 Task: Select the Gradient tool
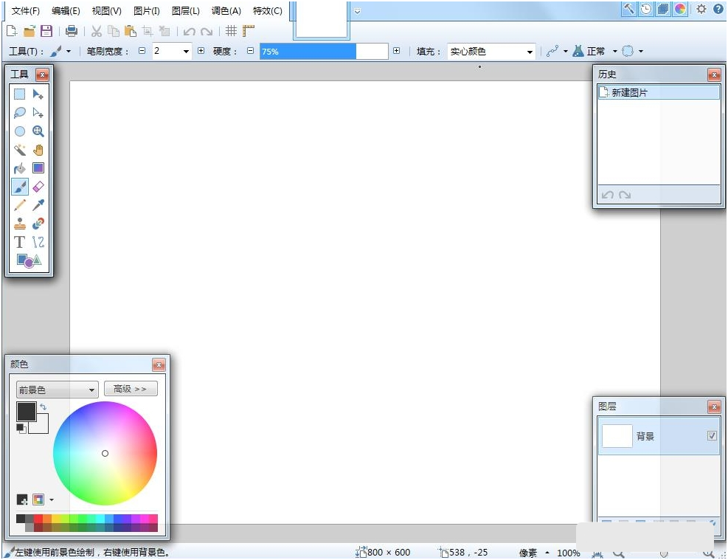(x=38, y=167)
